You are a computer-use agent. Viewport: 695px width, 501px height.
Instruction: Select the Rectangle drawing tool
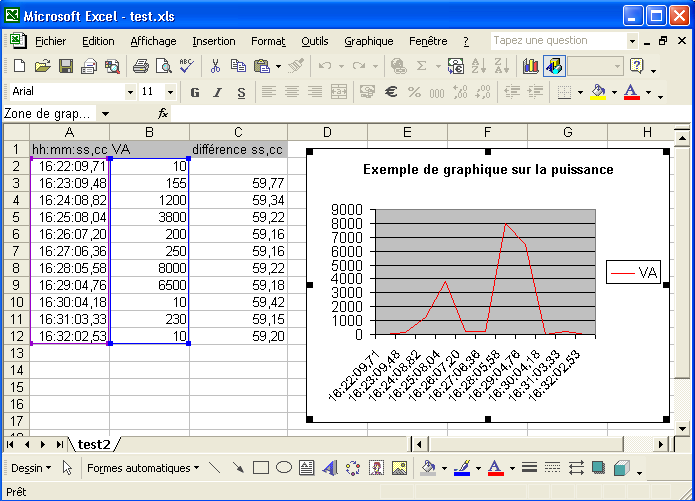(x=261, y=467)
